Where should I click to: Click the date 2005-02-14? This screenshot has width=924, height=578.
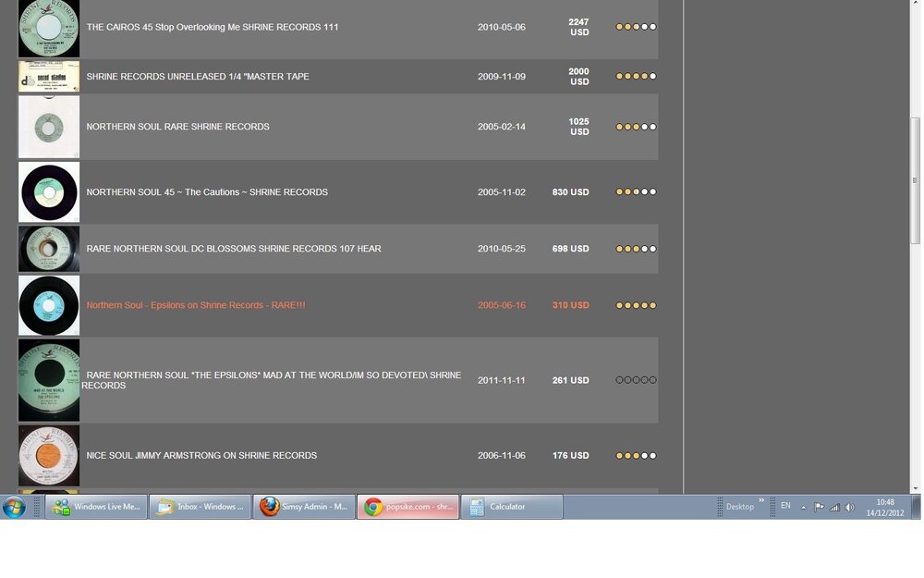(502, 127)
